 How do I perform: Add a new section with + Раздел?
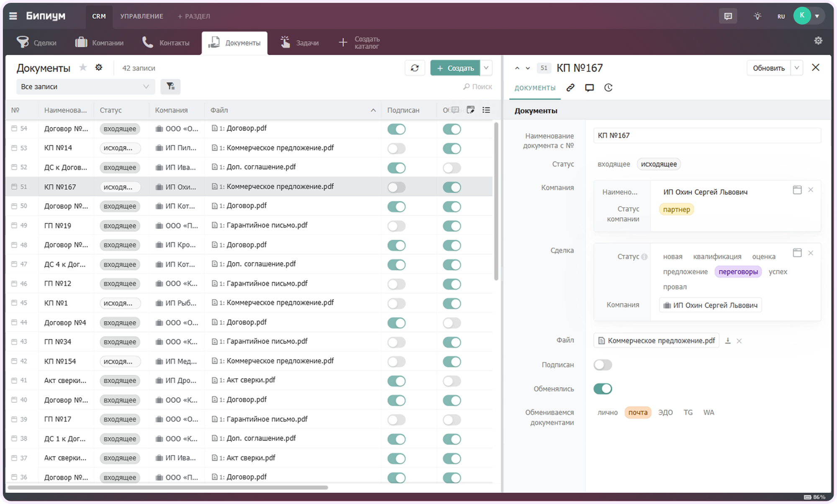click(x=194, y=16)
